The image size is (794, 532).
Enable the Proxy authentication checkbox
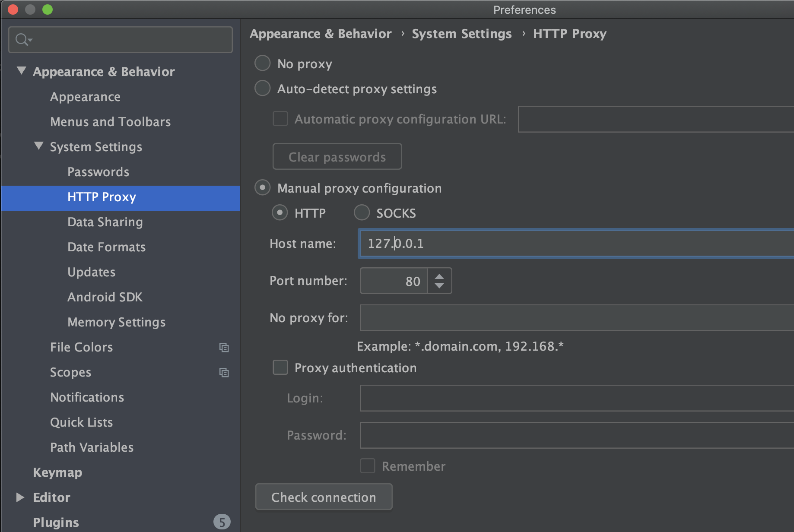[280, 367]
